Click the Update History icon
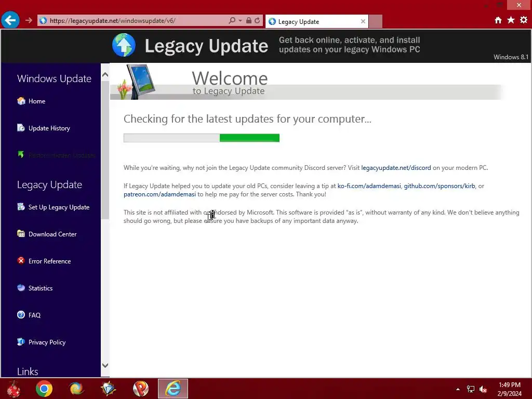 point(21,128)
